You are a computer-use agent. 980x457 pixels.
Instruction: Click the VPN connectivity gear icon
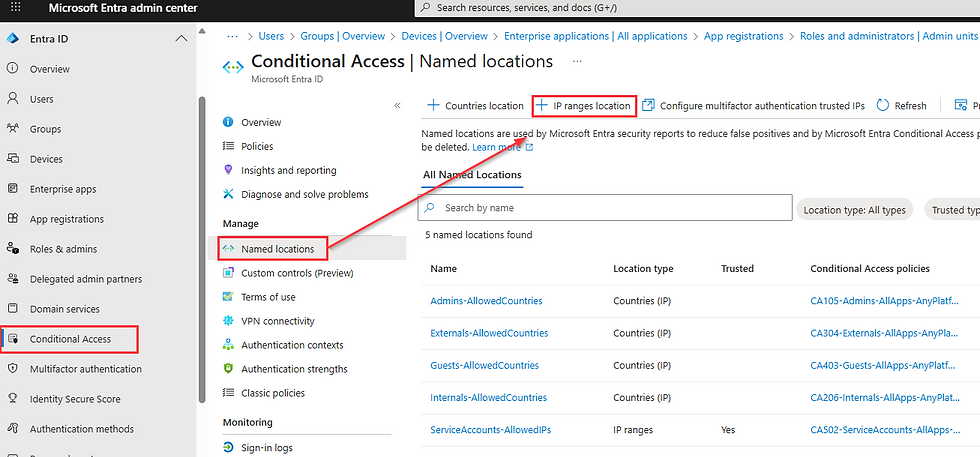pyautogui.click(x=228, y=321)
